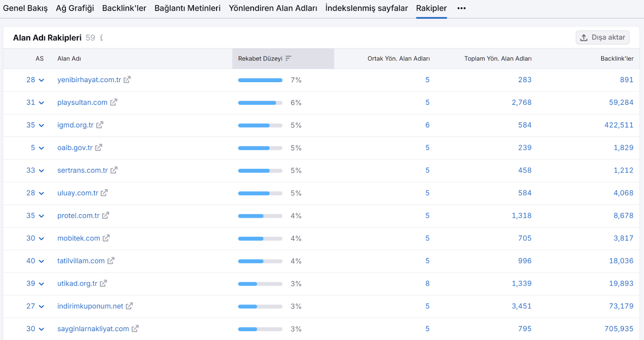Click the 3% competition bar for utikad.org.tr
Screen dimensions: 644x340
click(x=260, y=284)
